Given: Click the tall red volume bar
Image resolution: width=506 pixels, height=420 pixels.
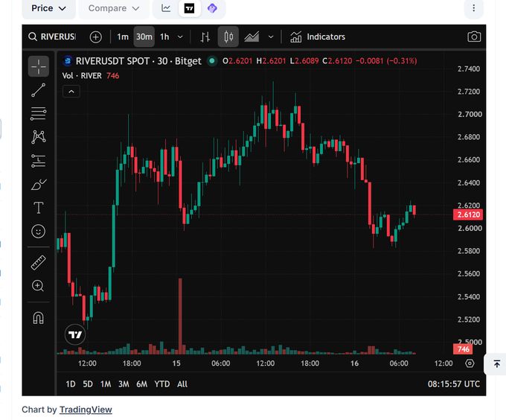Looking at the screenshot, I should [x=180, y=316].
